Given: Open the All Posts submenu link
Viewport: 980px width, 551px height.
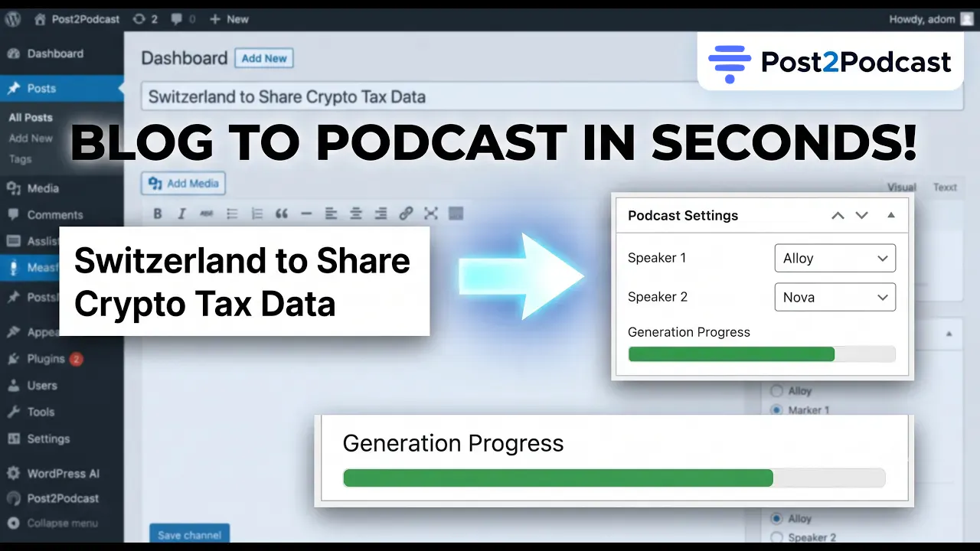Looking at the screenshot, I should pos(31,118).
